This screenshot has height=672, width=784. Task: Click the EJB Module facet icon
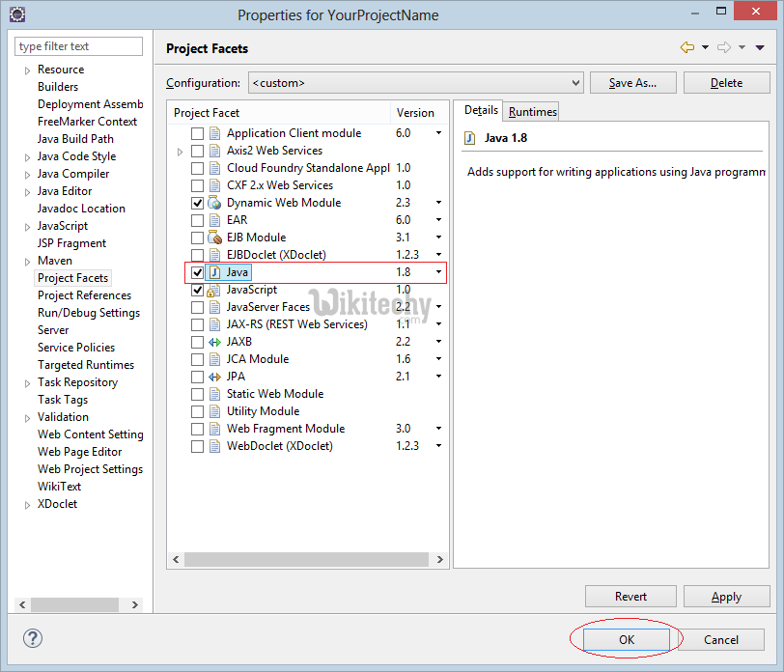pyautogui.click(x=214, y=238)
